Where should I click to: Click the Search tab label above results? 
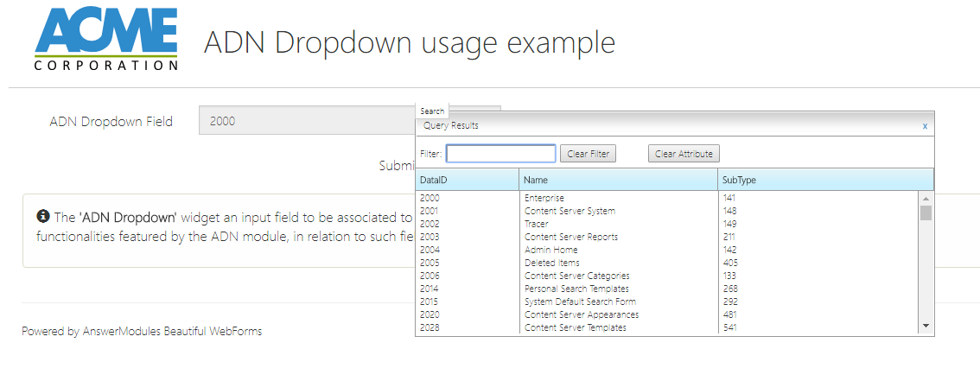click(x=432, y=111)
